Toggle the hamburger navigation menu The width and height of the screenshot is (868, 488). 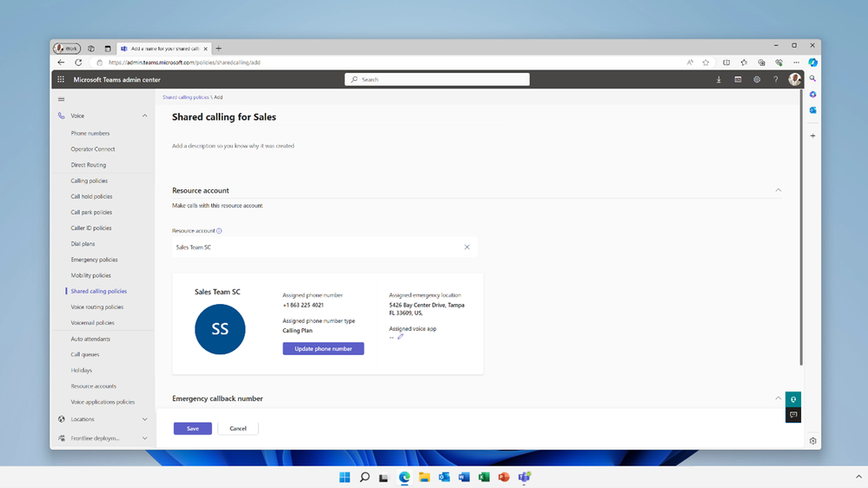(x=62, y=100)
